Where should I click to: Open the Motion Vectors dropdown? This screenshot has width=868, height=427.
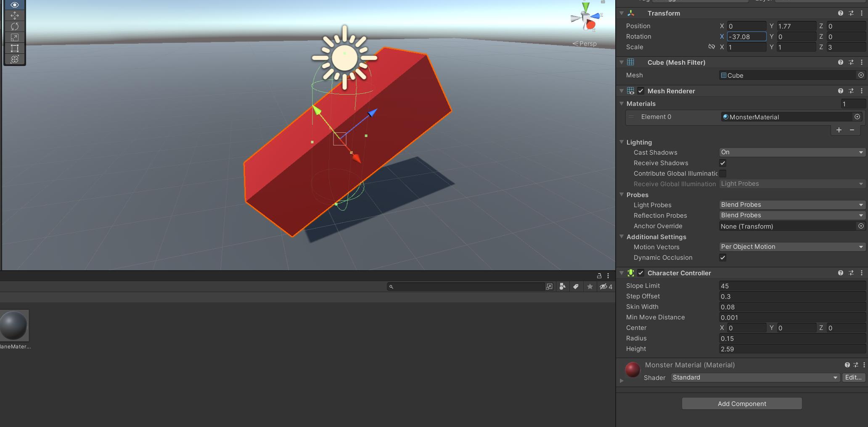(791, 247)
